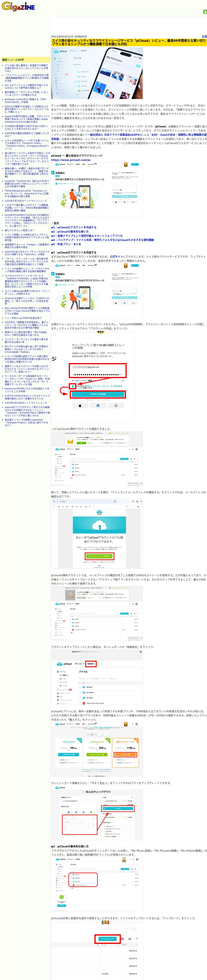Open the 公式サイト link in section 1
Image resolution: width=207 pixels, height=980 pixels.
pyautogui.click(x=116, y=257)
